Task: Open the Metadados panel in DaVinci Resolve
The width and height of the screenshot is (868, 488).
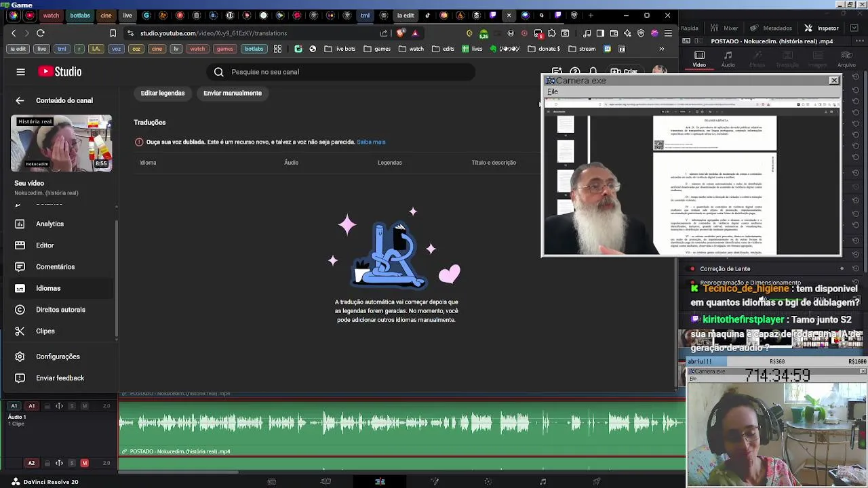Action: coord(772,28)
